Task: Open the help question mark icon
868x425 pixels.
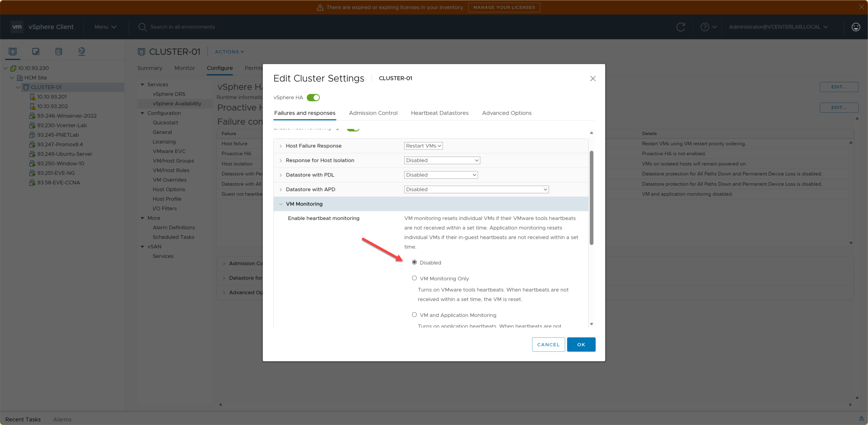Action: click(x=705, y=27)
